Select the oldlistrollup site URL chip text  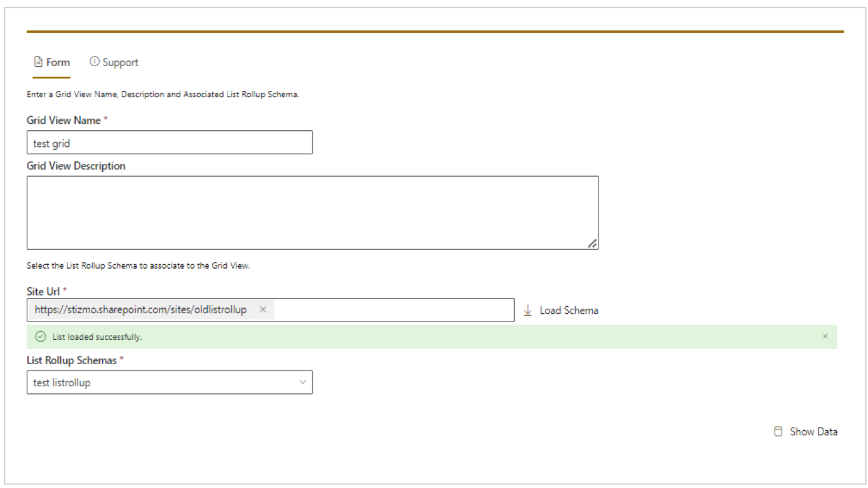pos(140,309)
